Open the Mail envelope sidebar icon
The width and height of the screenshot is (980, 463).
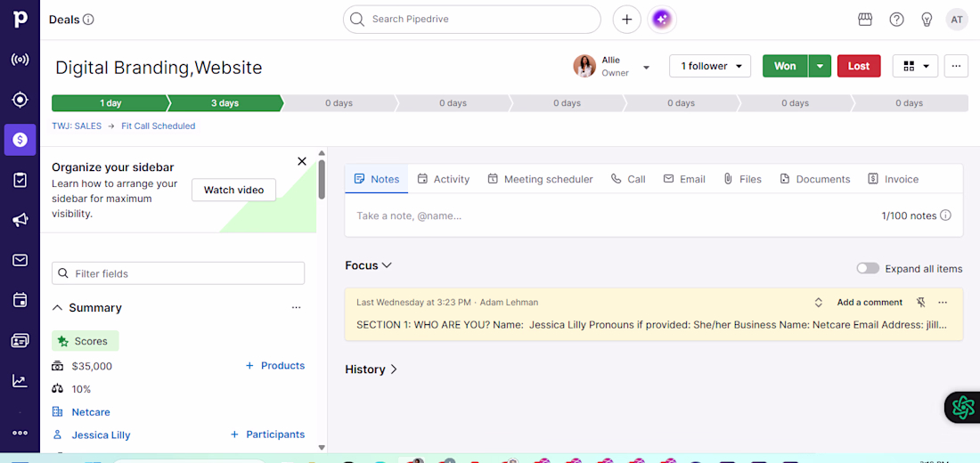tap(20, 260)
